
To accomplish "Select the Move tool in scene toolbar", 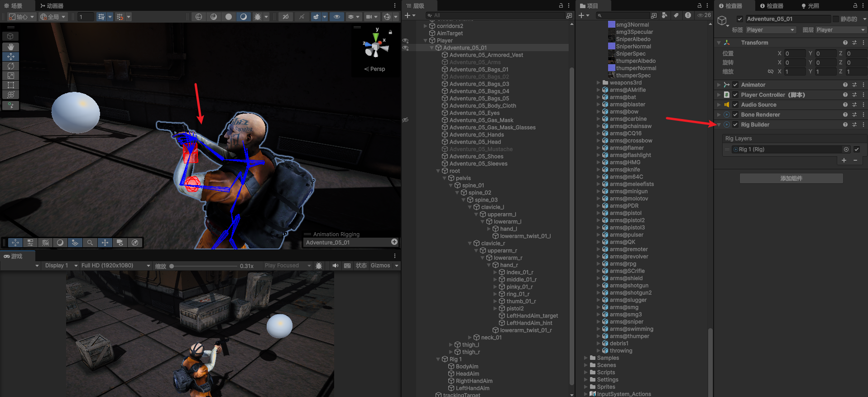I will coord(10,57).
